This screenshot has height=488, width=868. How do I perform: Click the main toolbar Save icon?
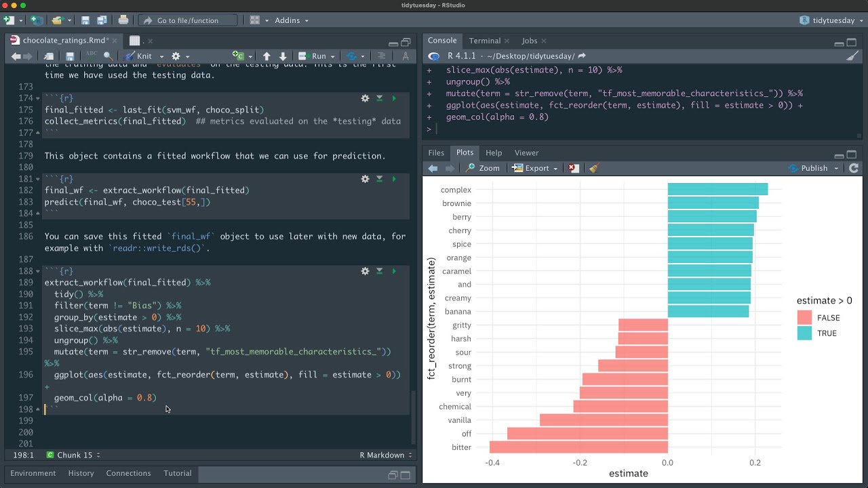(x=85, y=20)
